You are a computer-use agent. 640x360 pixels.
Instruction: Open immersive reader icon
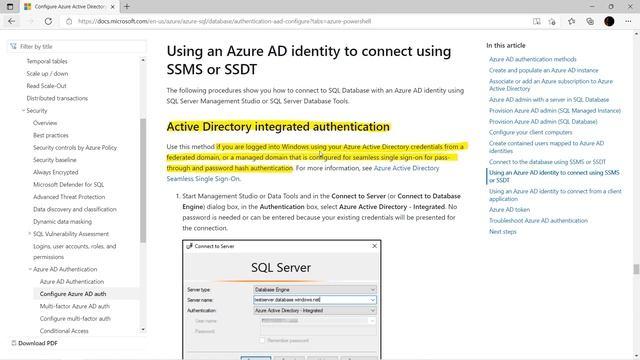[536, 21]
